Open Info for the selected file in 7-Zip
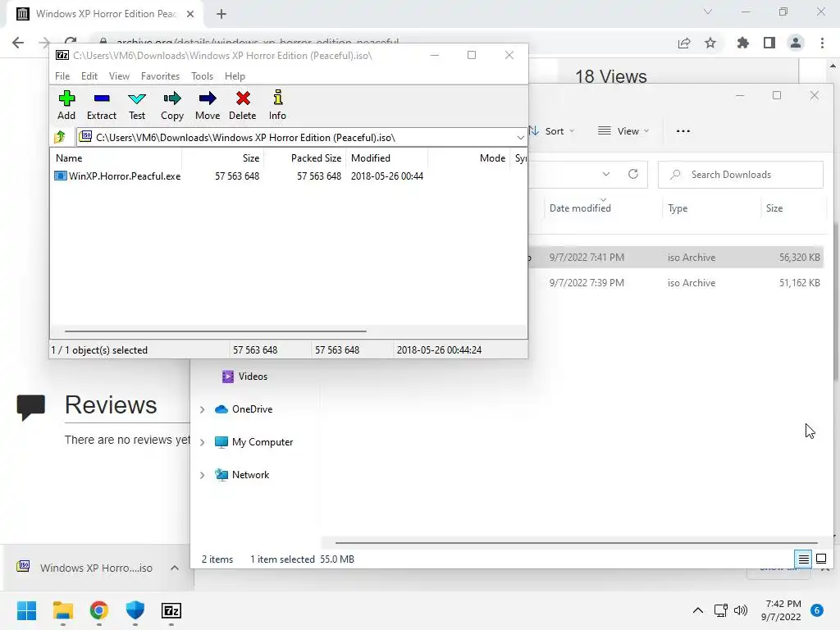Screen dimensions: 840x630 pos(277,106)
